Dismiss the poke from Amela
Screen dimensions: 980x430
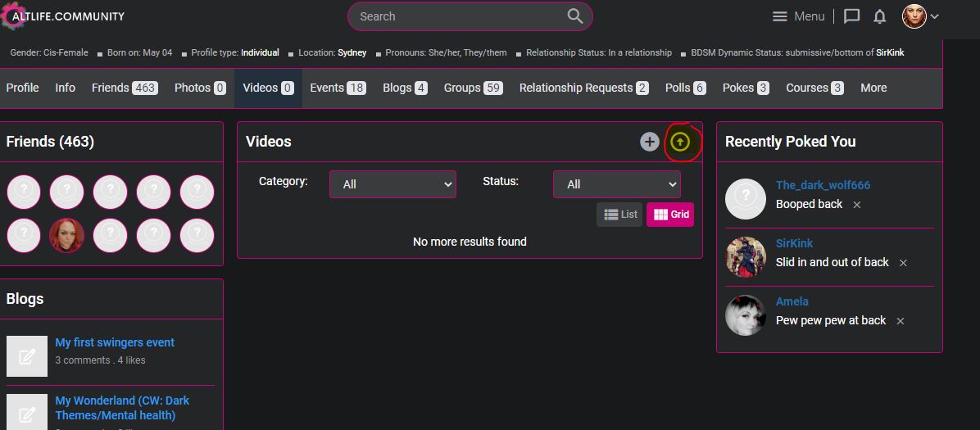(x=900, y=321)
